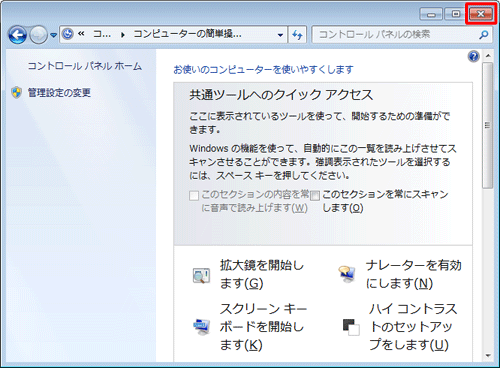
Task: Click the scrollbar down arrow
Action: (x=488, y=356)
